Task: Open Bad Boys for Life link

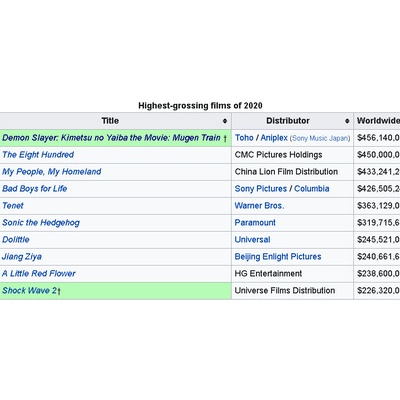Action: coord(35,189)
